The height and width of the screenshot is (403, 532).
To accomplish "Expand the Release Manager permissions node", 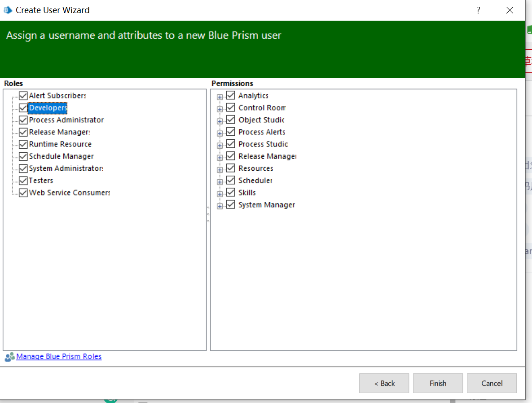I will (220, 158).
